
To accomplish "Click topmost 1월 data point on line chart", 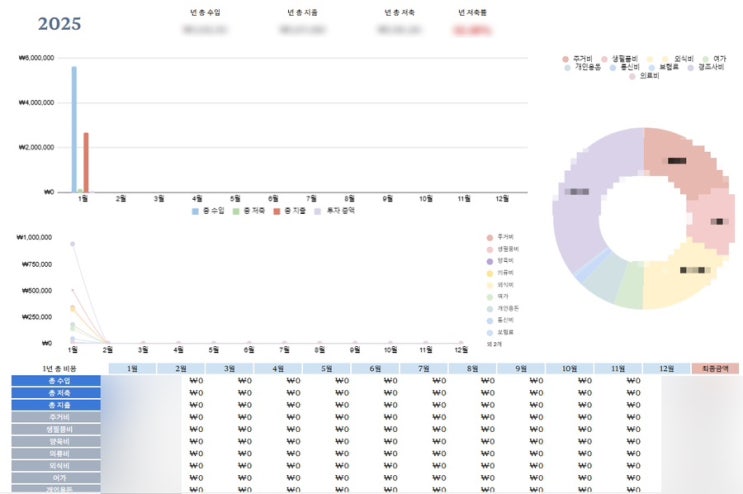I will click(x=72, y=244).
